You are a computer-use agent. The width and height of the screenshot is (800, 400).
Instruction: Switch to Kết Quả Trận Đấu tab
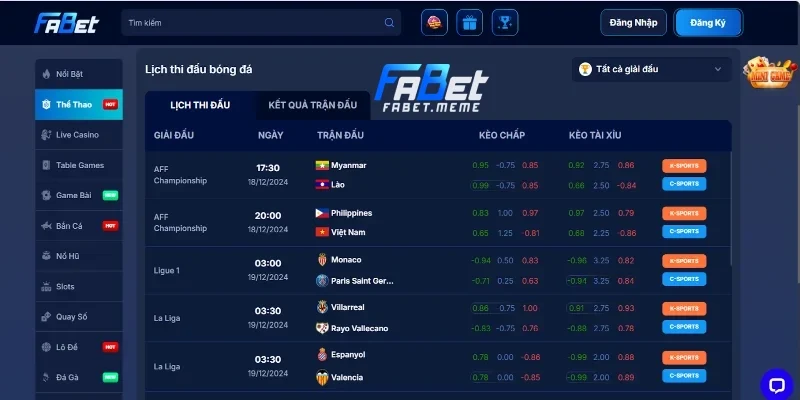click(x=313, y=105)
